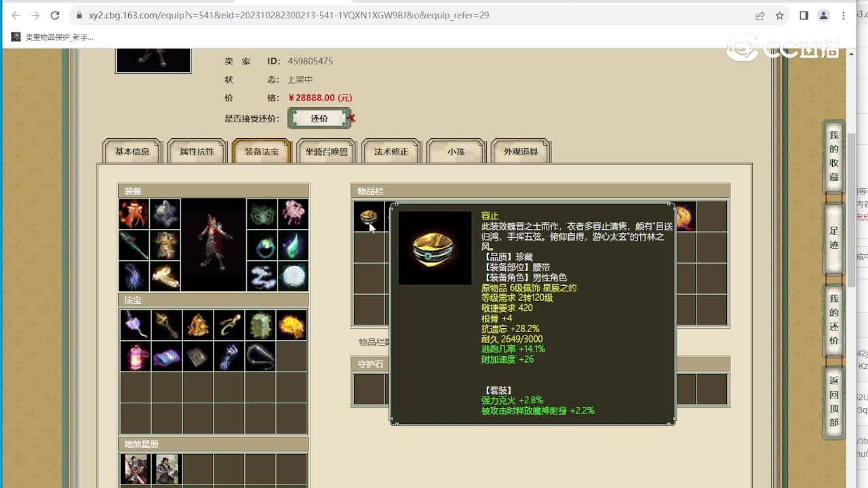The height and width of the screenshot is (488, 868).
Task: Open 我的收藏 side button
Action: click(x=834, y=157)
